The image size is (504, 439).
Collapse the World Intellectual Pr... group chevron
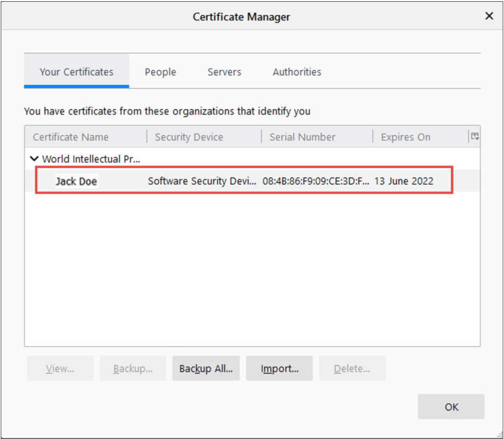pyautogui.click(x=35, y=159)
